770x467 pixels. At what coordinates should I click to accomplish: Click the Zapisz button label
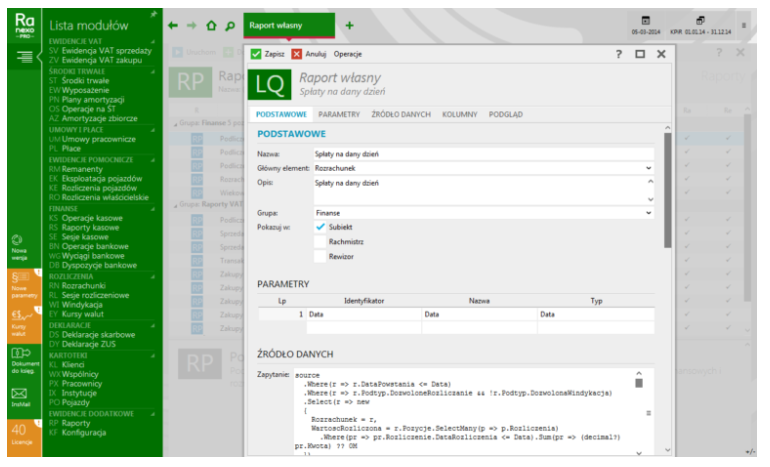pos(275,54)
